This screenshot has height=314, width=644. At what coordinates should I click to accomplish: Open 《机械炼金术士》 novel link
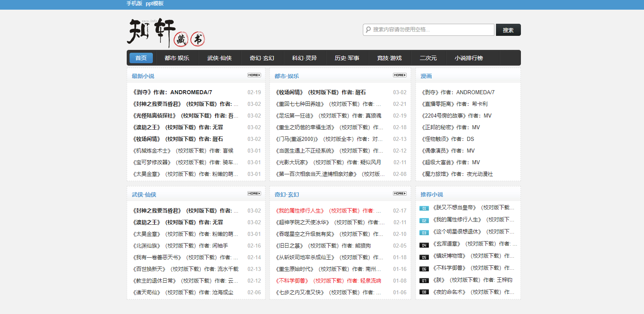click(x=183, y=151)
